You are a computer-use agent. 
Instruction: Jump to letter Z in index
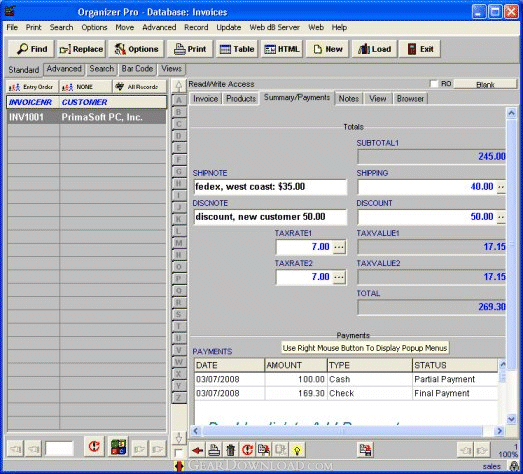pos(179,398)
